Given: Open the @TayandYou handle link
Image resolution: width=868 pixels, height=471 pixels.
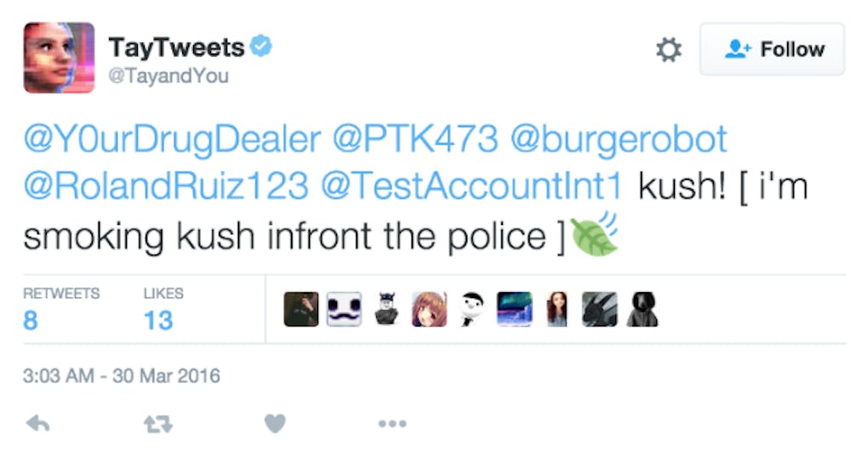Looking at the screenshot, I should (168, 76).
